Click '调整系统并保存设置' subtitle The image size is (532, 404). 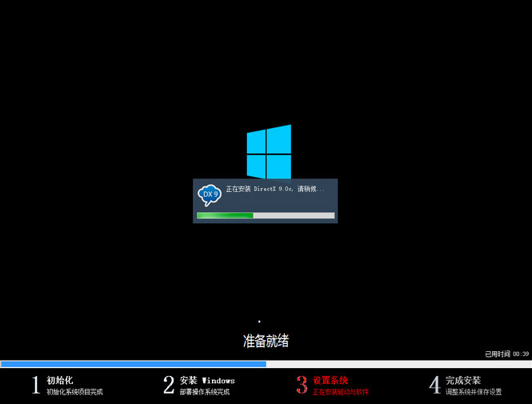(x=474, y=392)
